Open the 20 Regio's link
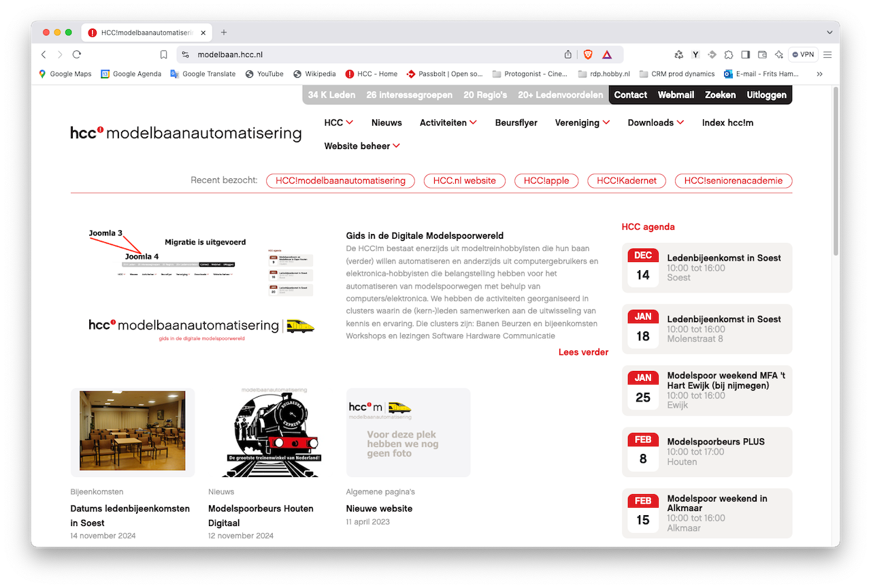The width and height of the screenshot is (871, 588). (485, 95)
